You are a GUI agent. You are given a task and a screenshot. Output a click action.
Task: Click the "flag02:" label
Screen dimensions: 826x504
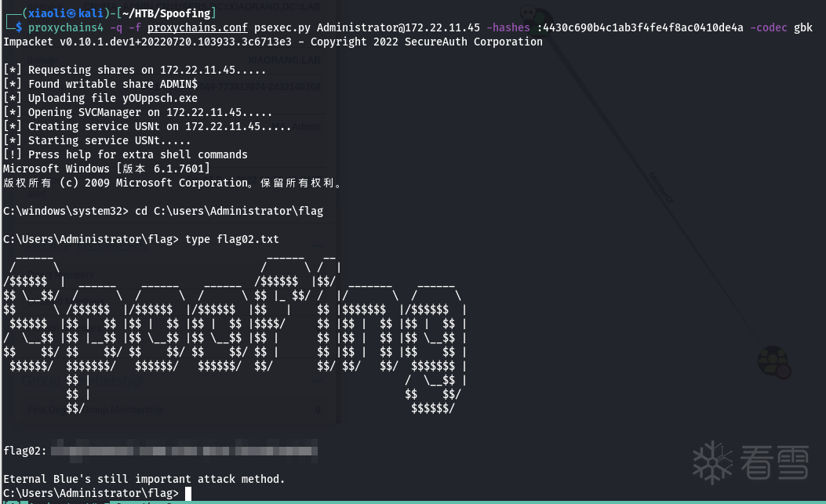[x=25, y=451]
